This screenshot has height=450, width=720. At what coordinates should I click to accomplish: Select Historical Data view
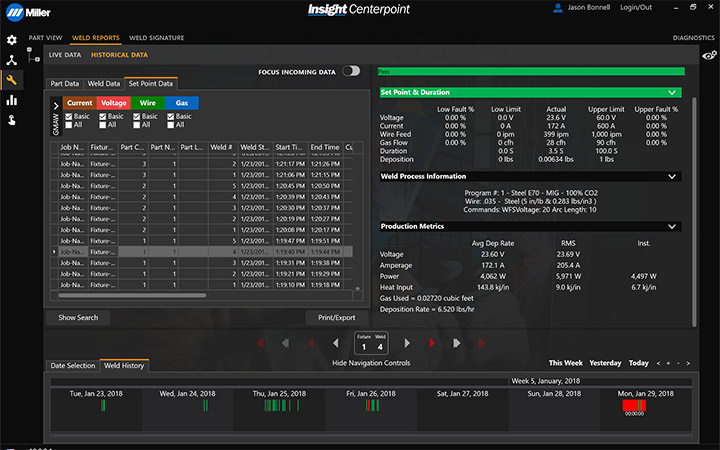click(119, 55)
